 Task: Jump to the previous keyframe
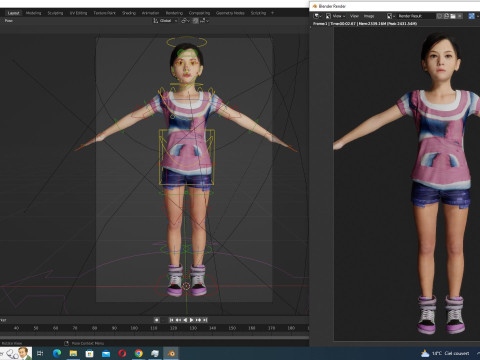tap(178, 320)
